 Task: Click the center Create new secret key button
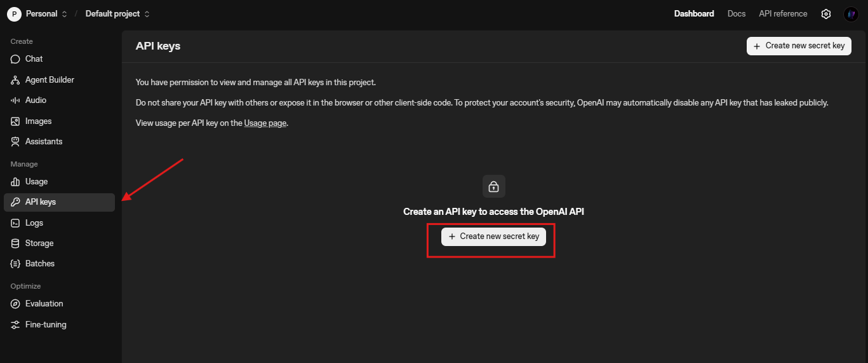493,236
